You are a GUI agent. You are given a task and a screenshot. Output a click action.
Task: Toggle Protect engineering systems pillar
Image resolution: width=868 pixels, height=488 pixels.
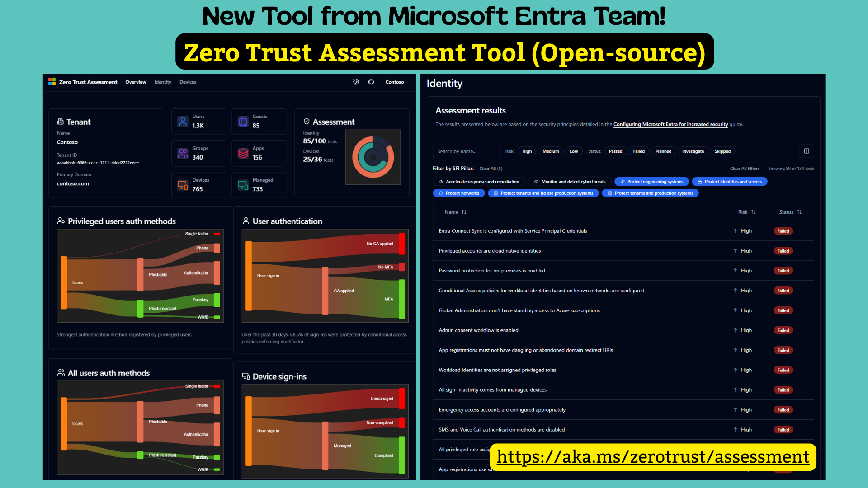651,182
